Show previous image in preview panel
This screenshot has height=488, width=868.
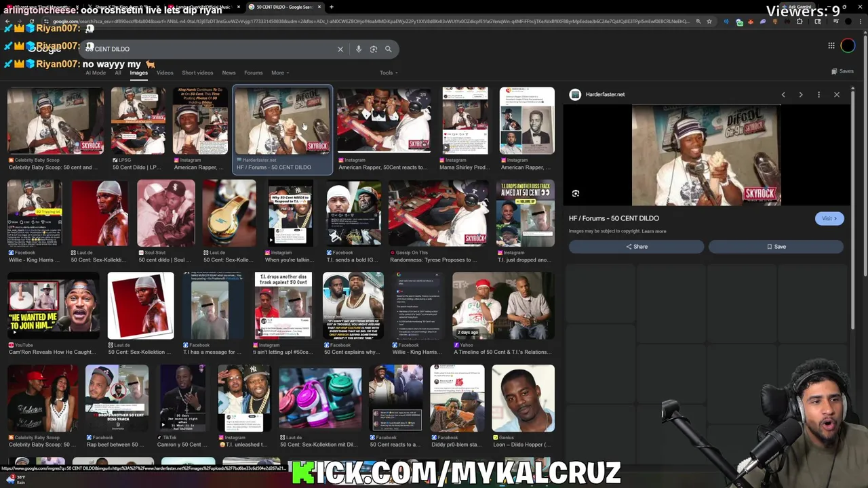pyautogui.click(x=783, y=95)
